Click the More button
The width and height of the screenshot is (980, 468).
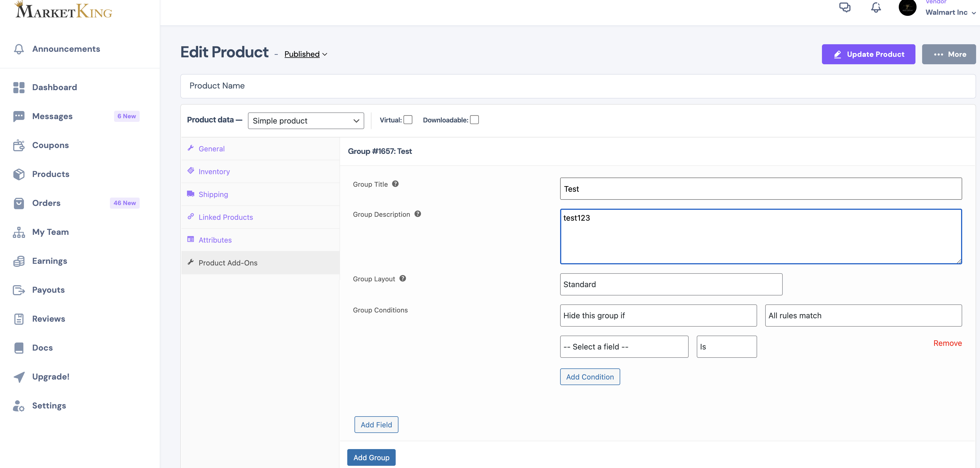949,54
